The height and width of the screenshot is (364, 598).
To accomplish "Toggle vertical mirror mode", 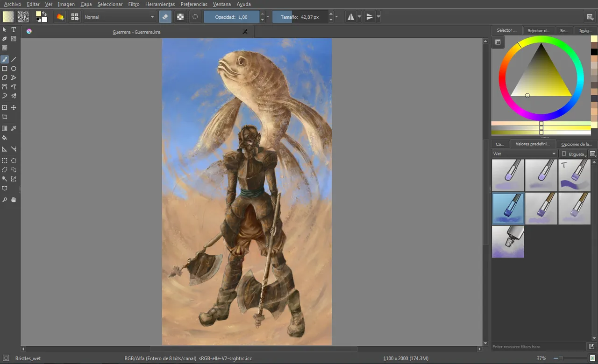I will click(370, 17).
